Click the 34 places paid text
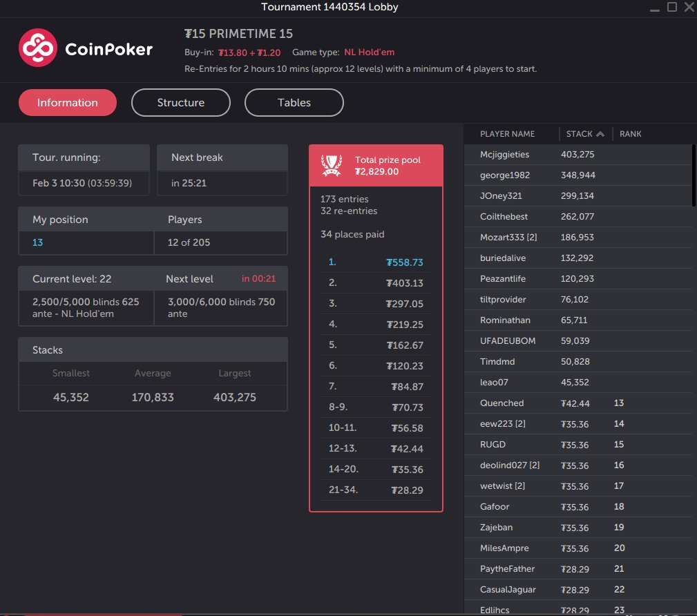The image size is (697, 616). tap(352, 234)
